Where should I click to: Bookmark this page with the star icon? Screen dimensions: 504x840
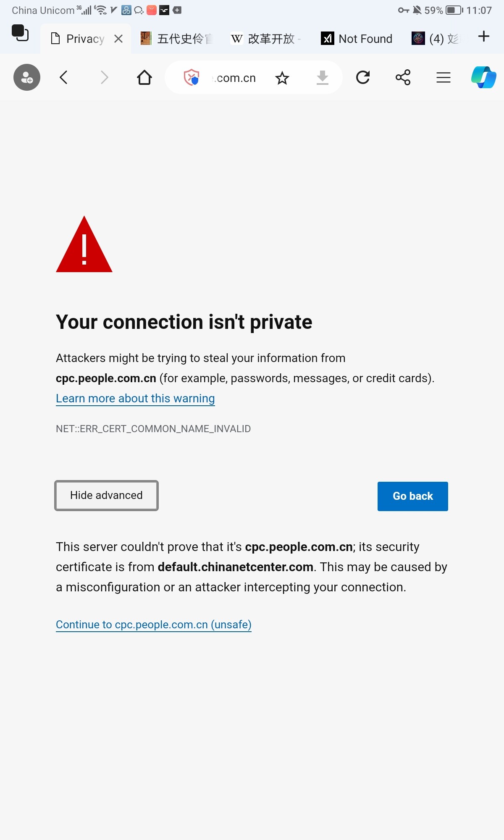point(282,78)
